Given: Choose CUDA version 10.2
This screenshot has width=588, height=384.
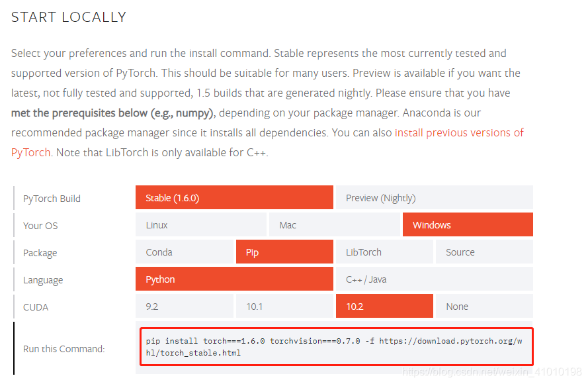Looking at the screenshot, I should 384,306.
